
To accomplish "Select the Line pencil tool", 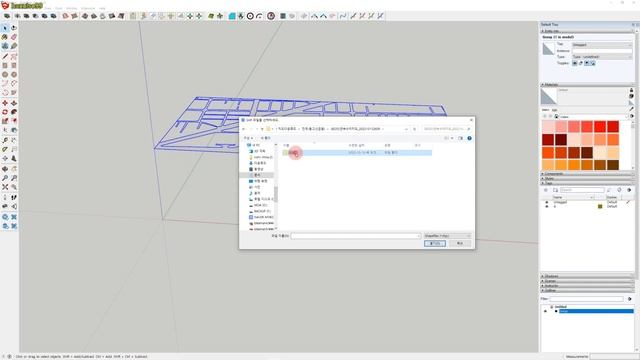I will [5, 56].
